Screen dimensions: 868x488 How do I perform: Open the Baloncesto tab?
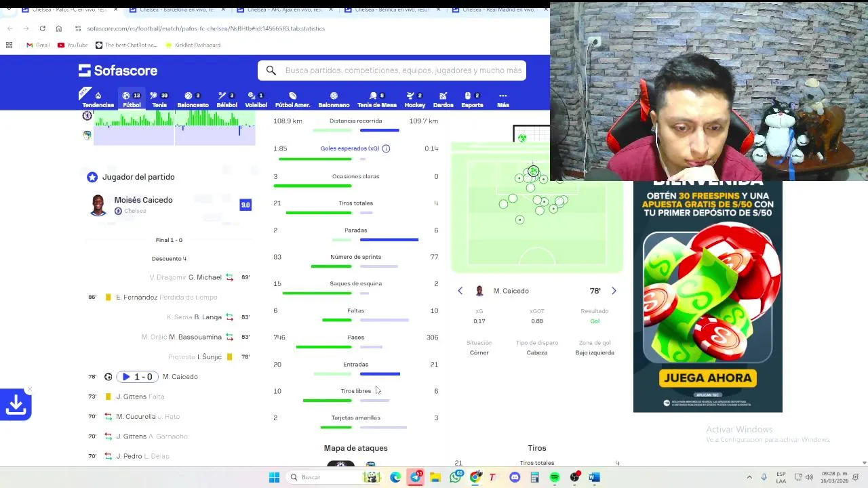point(193,100)
